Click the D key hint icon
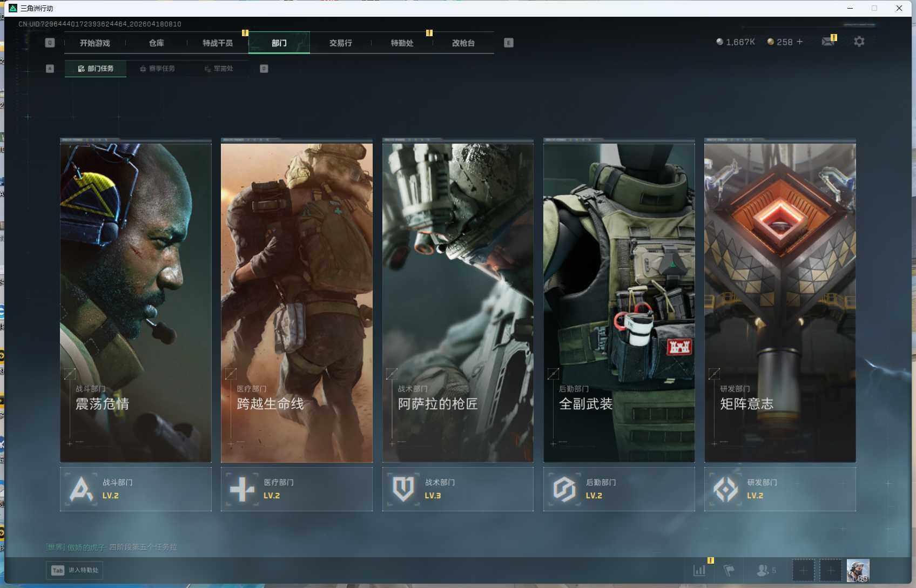 click(264, 69)
